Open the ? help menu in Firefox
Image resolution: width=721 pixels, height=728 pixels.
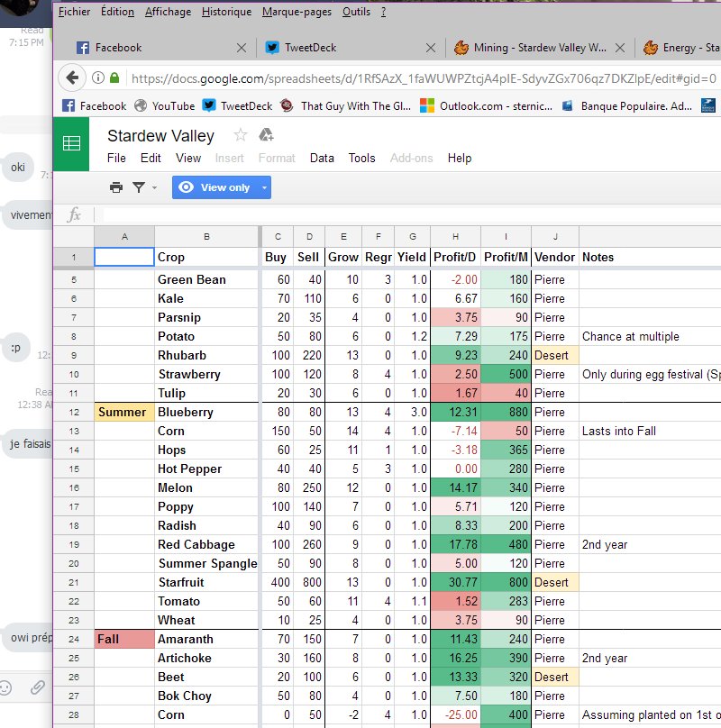383,12
